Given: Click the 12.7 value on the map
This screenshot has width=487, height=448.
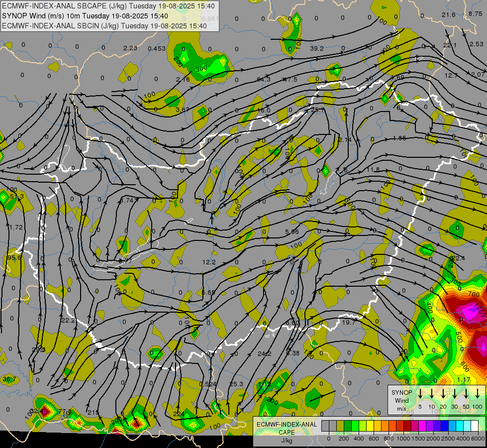Looking at the screenshot, I should pyautogui.click(x=451, y=76).
